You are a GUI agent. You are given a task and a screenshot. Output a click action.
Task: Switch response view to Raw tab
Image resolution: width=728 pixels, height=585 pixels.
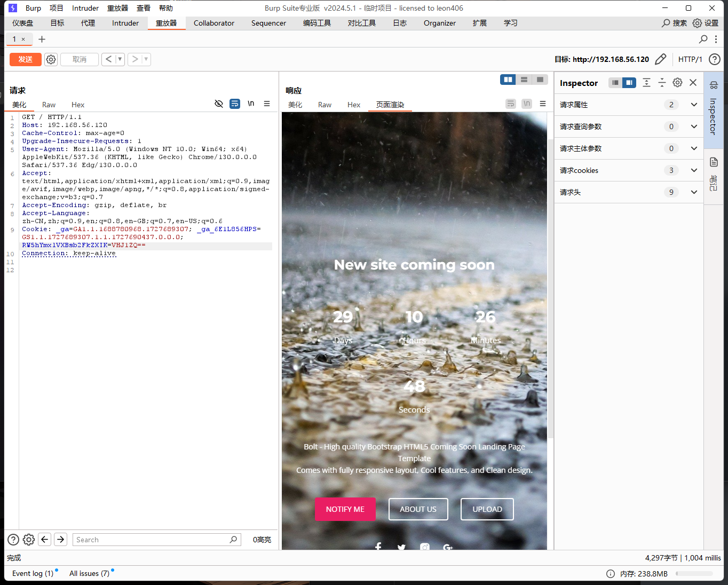point(325,105)
